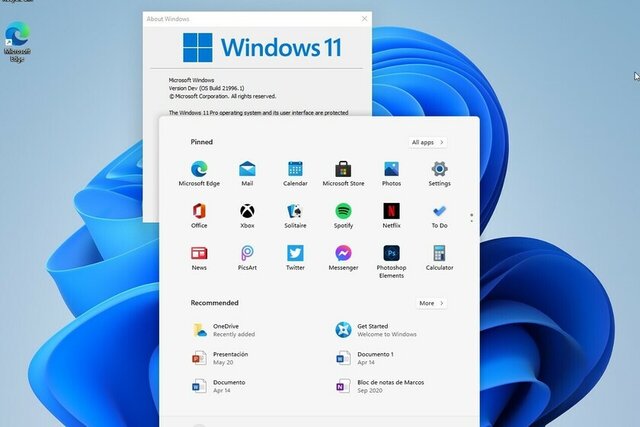Click the About Windows title bar text

click(x=168, y=19)
